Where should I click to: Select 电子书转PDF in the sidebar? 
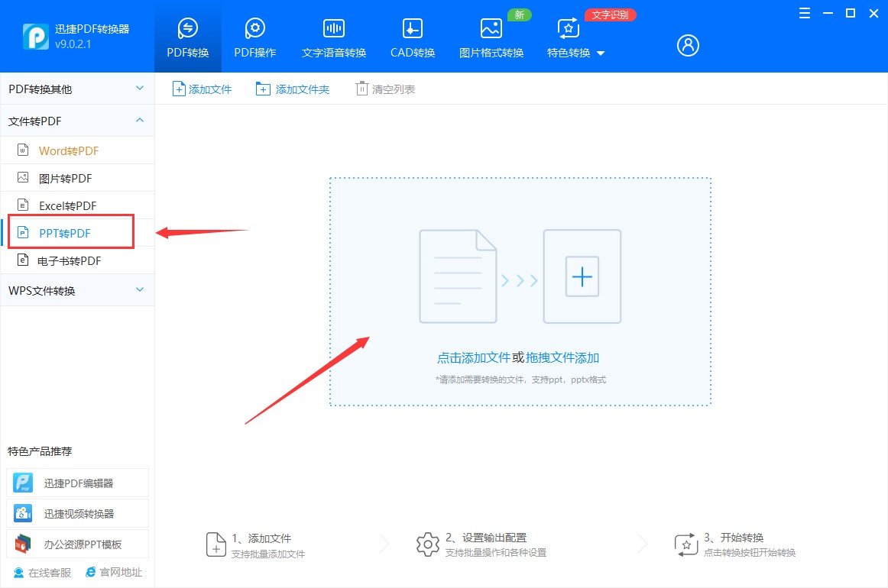pos(78,260)
